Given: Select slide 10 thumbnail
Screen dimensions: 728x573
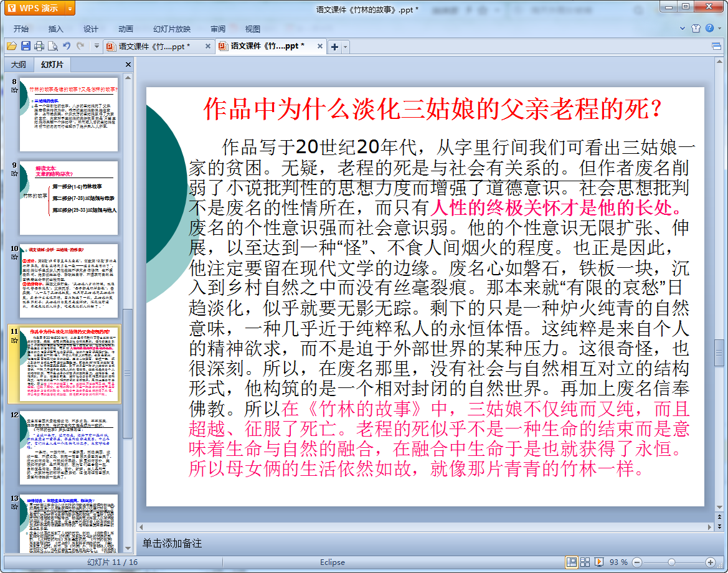Looking at the screenshot, I should (x=69, y=281).
